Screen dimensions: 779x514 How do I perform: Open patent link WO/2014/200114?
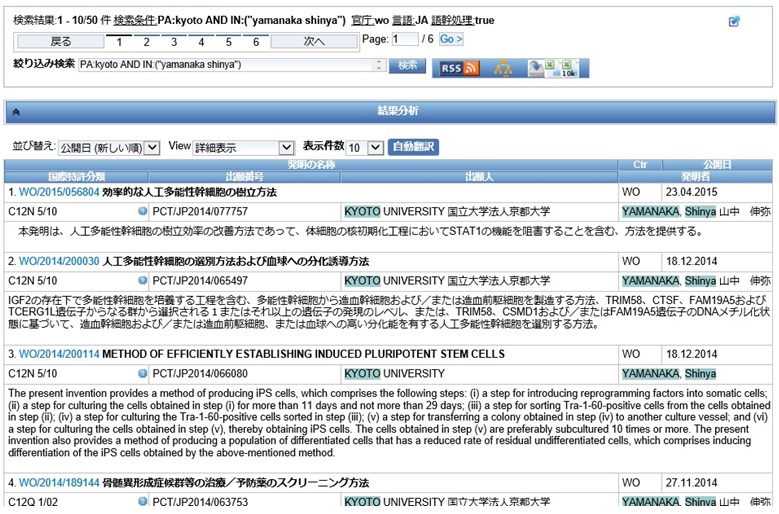(x=59, y=354)
